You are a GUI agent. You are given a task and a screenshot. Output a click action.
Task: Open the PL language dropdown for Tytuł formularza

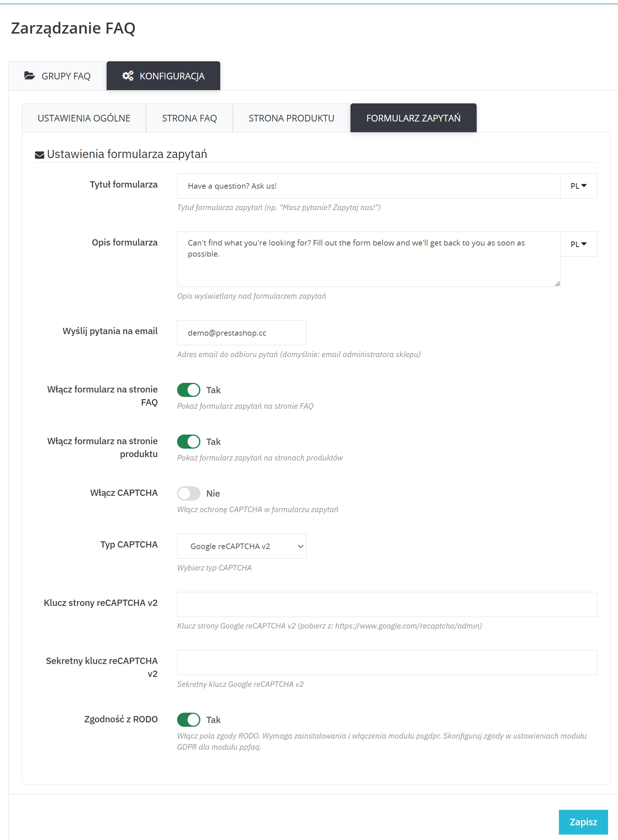(x=578, y=186)
